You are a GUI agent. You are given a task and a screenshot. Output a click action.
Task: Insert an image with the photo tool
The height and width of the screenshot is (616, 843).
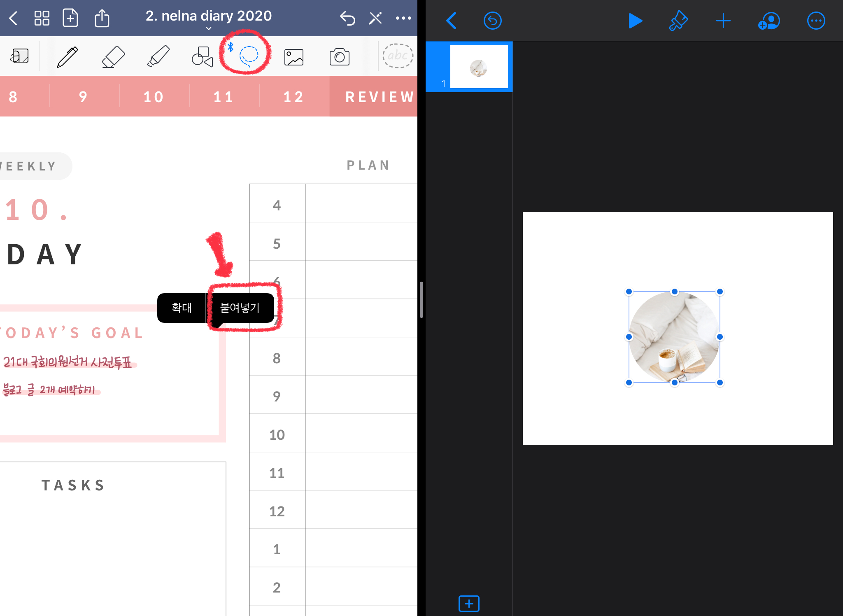294,57
